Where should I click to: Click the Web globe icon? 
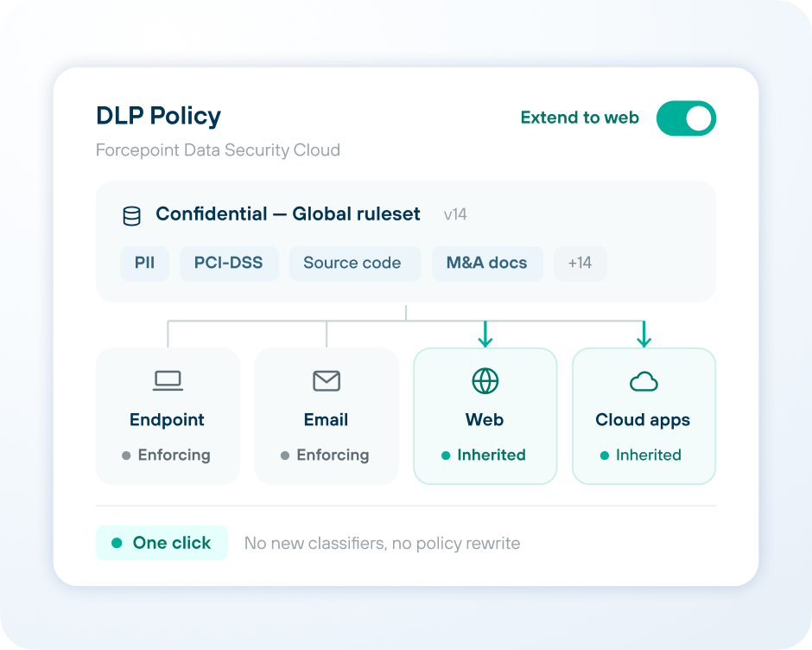[485, 381]
